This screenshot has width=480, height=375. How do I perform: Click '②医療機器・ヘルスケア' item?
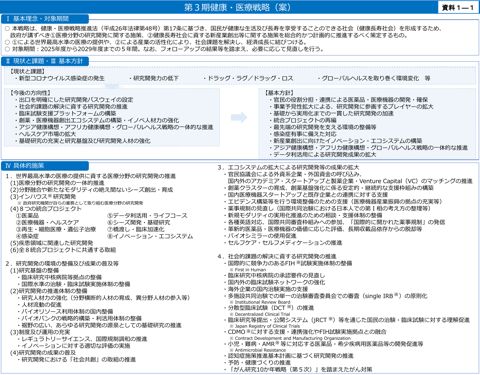pos(47,223)
